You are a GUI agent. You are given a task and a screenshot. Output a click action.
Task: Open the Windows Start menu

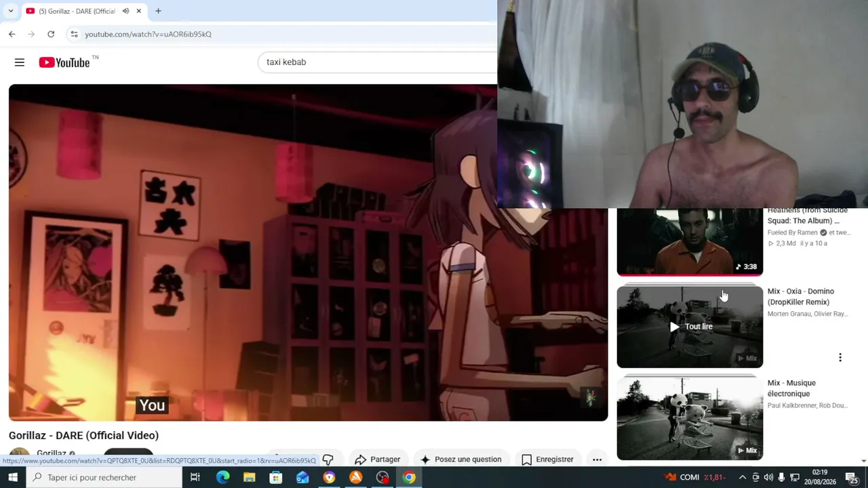(x=13, y=477)
